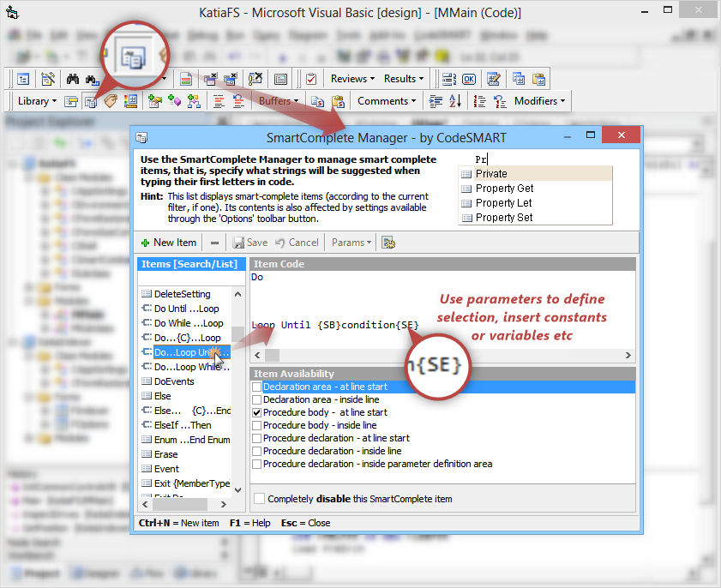The image size is (721, 588).
Task: Select 'Do Until ...Loop' in items list
Action: click(x=186, y=309)
